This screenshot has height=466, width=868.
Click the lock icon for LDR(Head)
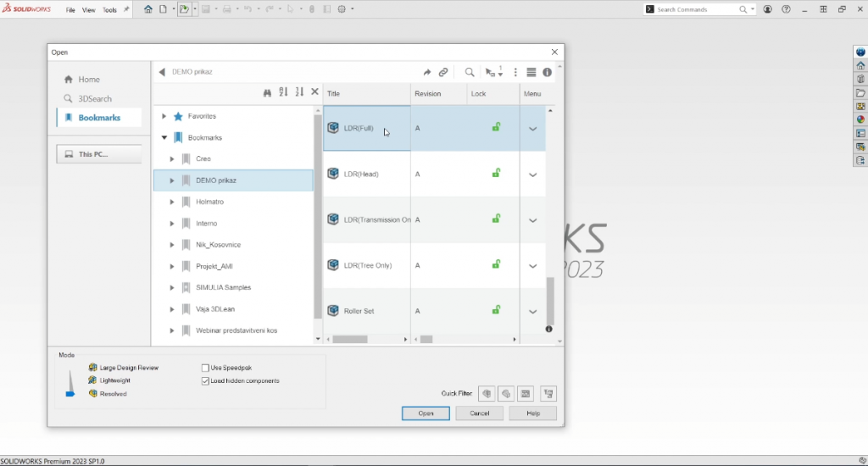(x=496, y=174)
